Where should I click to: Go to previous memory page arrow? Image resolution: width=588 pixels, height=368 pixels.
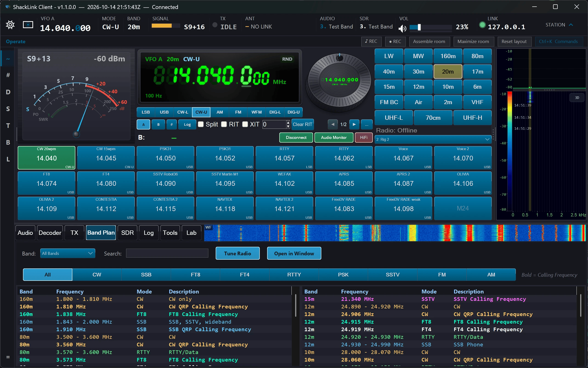pos(333,124)
